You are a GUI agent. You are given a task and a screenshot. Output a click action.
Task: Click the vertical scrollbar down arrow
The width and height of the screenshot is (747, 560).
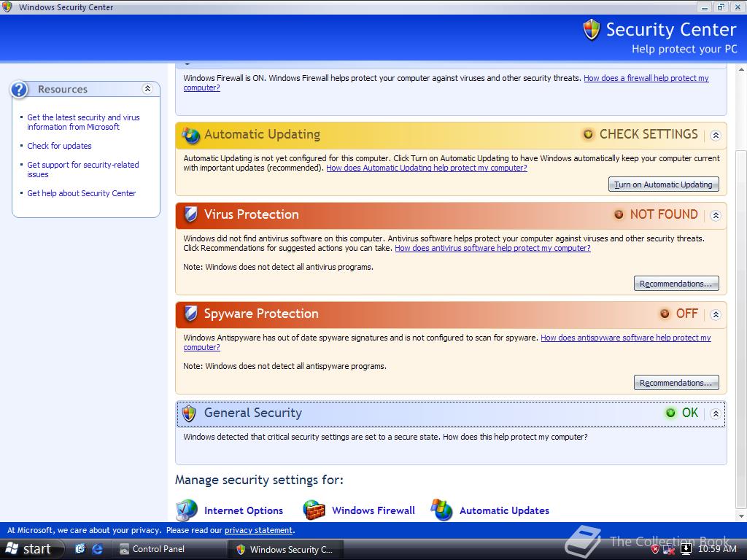pos(741,516)
